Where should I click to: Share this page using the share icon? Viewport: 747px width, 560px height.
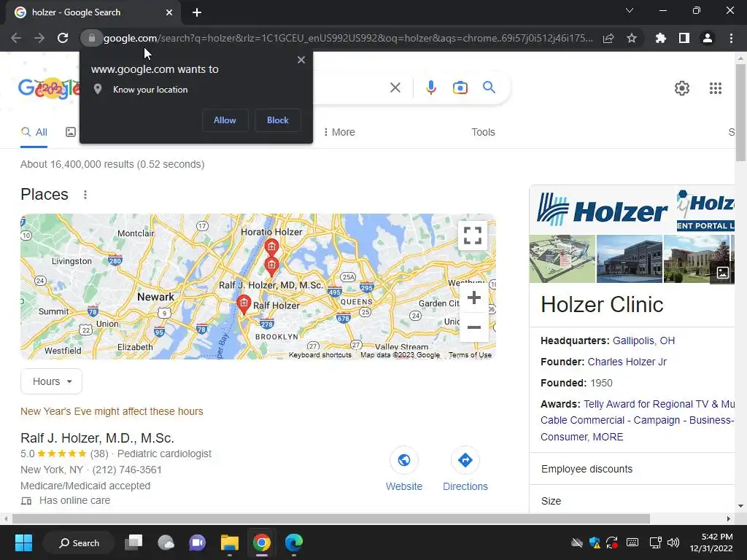click(608, 38)
